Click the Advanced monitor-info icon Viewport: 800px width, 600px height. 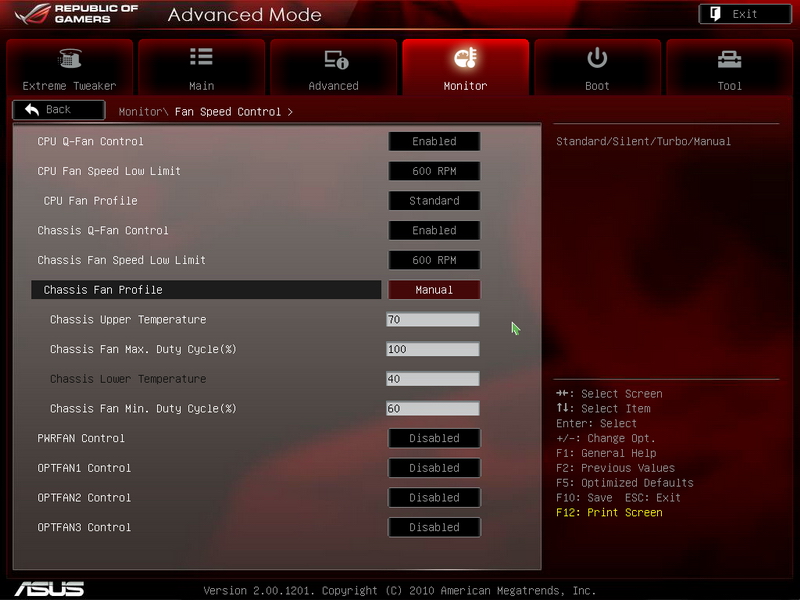pos(336,59)
